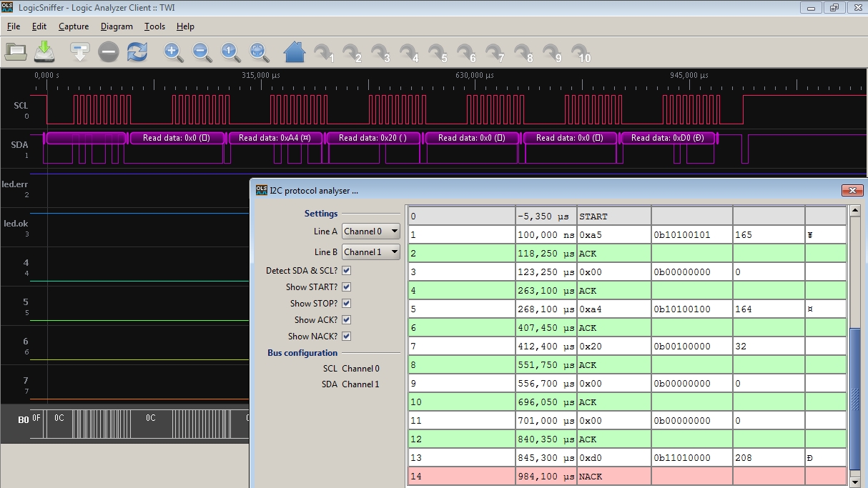Image resolution: width=868 pixels, height=488 pixels.
Task: Click the 'Read data: 0x20' annotation
Action: (x=373, y=138)
